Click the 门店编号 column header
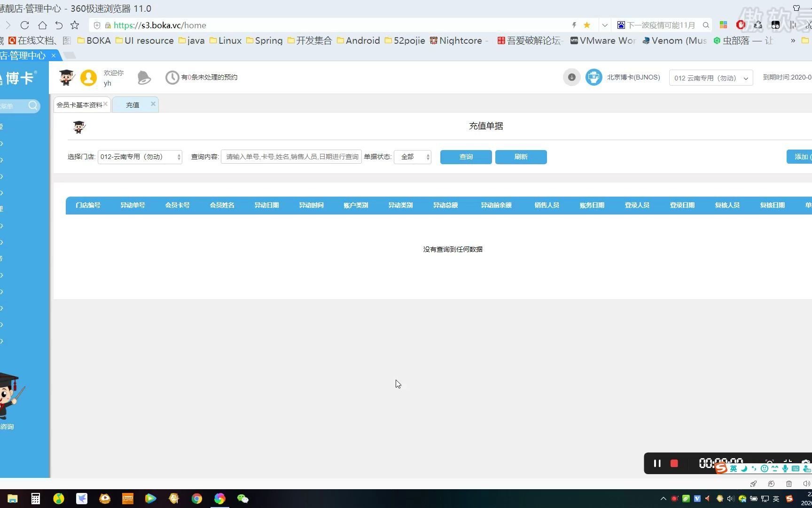Image resolution: width=812 pixels, height=508 pixels. click(88, 206)
